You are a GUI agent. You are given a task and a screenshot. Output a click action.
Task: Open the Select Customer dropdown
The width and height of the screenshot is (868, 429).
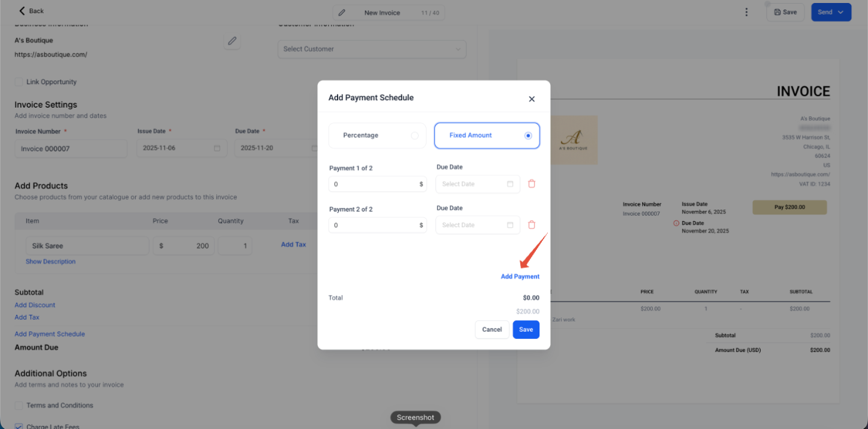tap(372, 49)
